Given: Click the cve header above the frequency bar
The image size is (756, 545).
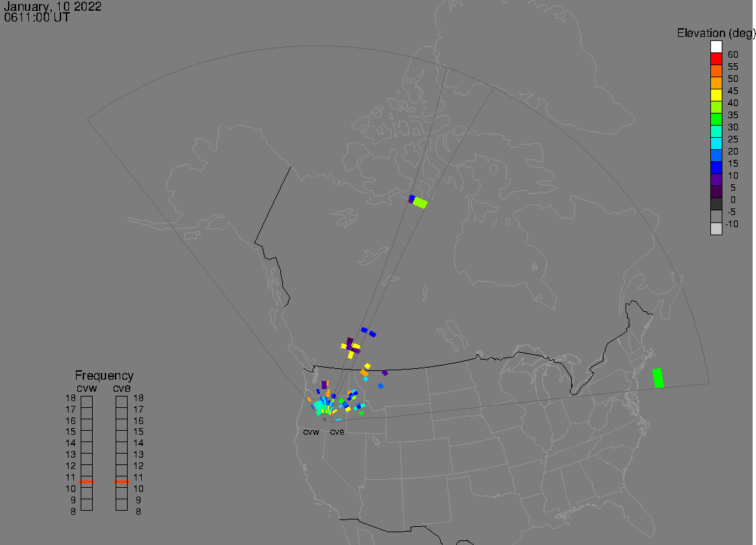Looking at the screenshot, I should point(122,388).
